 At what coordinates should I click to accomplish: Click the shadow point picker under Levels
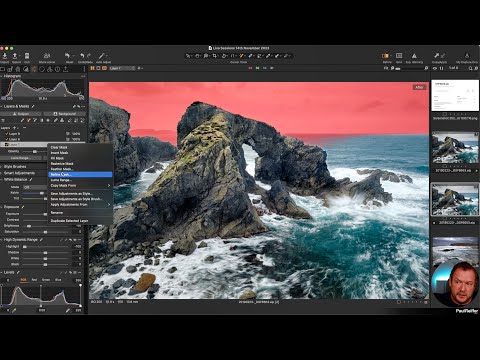pos(14,310)
